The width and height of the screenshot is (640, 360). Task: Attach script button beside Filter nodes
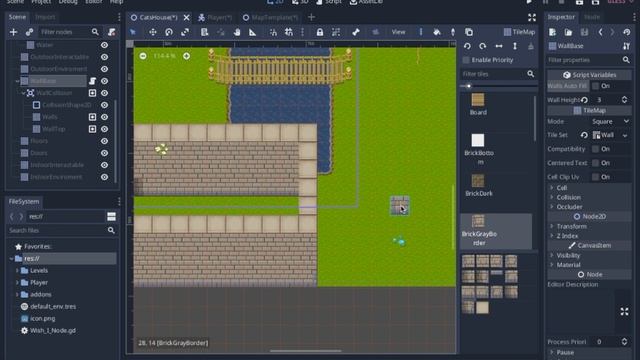[111, 32]
